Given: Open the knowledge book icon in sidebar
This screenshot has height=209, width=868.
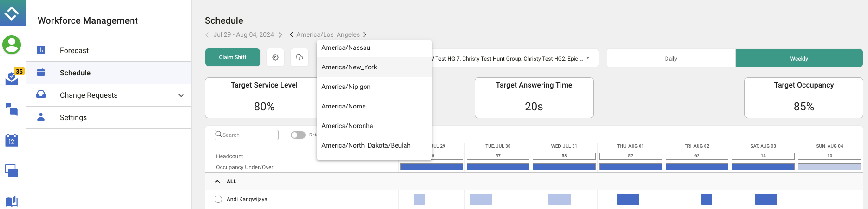Looking at the screenshot, I should 12,202.
